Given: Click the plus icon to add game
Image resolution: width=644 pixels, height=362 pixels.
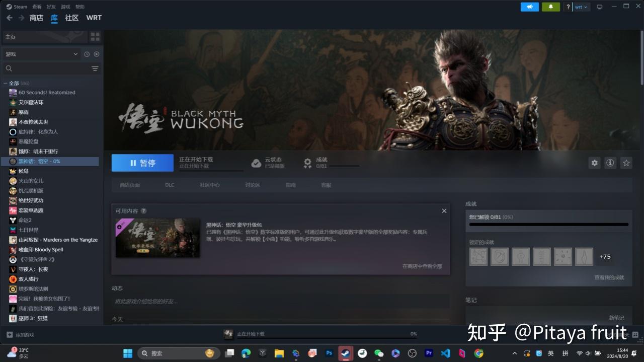Looking at the screenshot, I should click(x=10, y=334).
